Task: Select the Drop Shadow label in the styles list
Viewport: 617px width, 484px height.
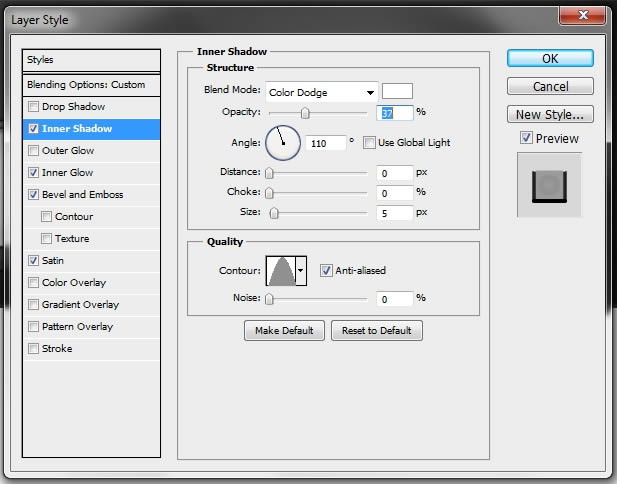Action: point(74,107)
